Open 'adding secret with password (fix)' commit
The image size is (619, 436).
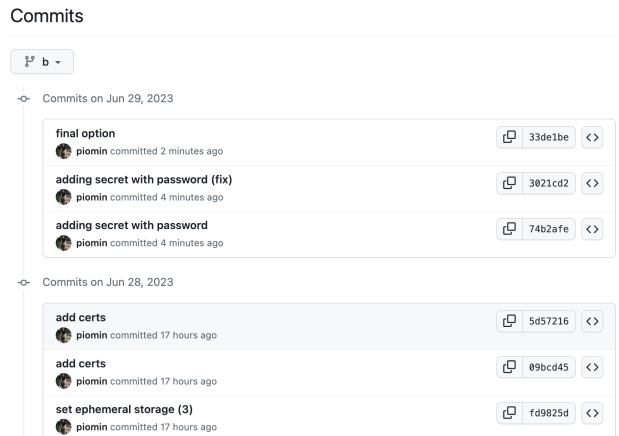(143, 180)
